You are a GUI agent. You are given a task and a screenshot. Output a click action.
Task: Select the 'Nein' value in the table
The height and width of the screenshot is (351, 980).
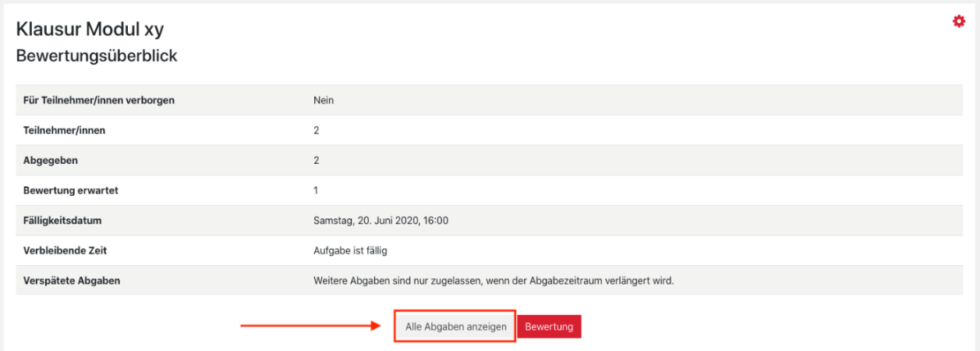coord(324,100)
